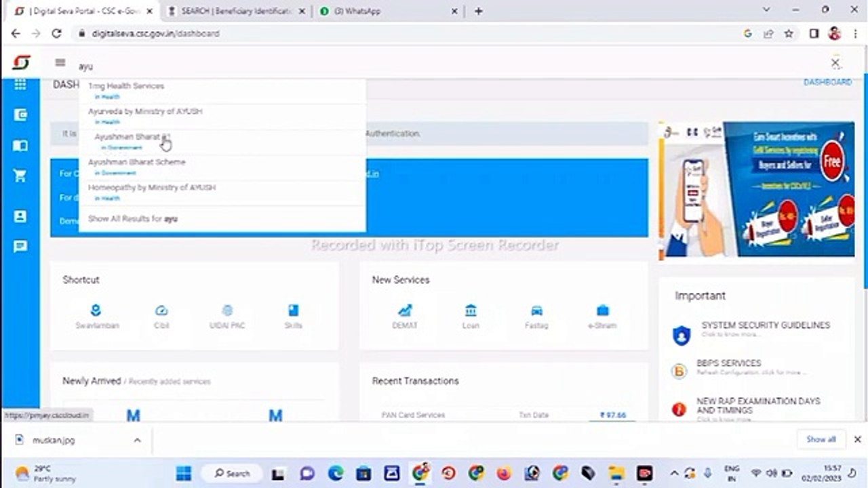
Task: Open the weather widget on taskbar
Action: pyautogui.click(x=46, y=473)
